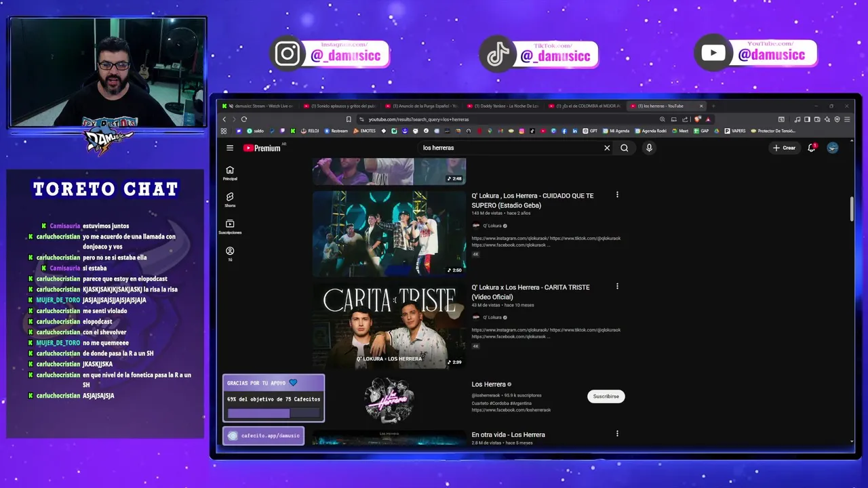Switch to 'damusicc Stream - Watch Live' tab
The height and width of the screenshot is (488, 868).
coord(260,106)
